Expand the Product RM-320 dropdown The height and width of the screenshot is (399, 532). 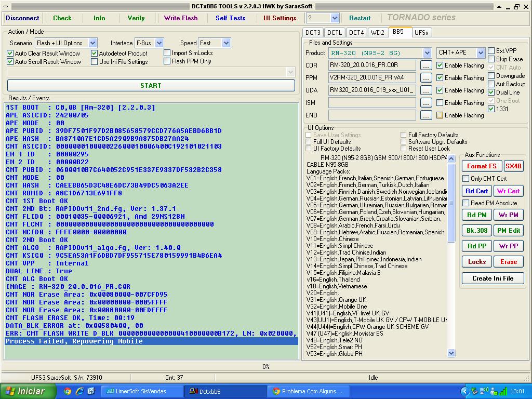[x=427, y=53]
